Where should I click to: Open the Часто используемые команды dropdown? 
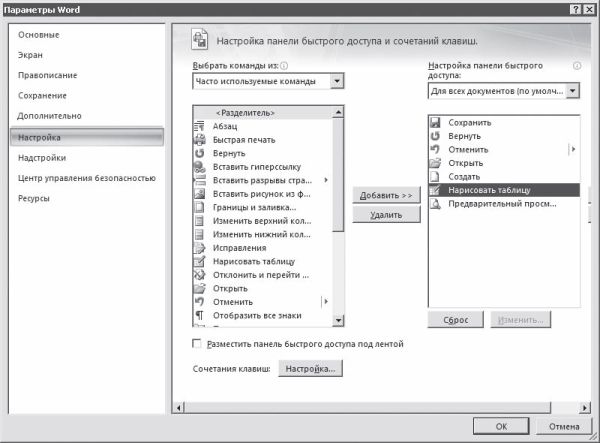tap(337, 81)
